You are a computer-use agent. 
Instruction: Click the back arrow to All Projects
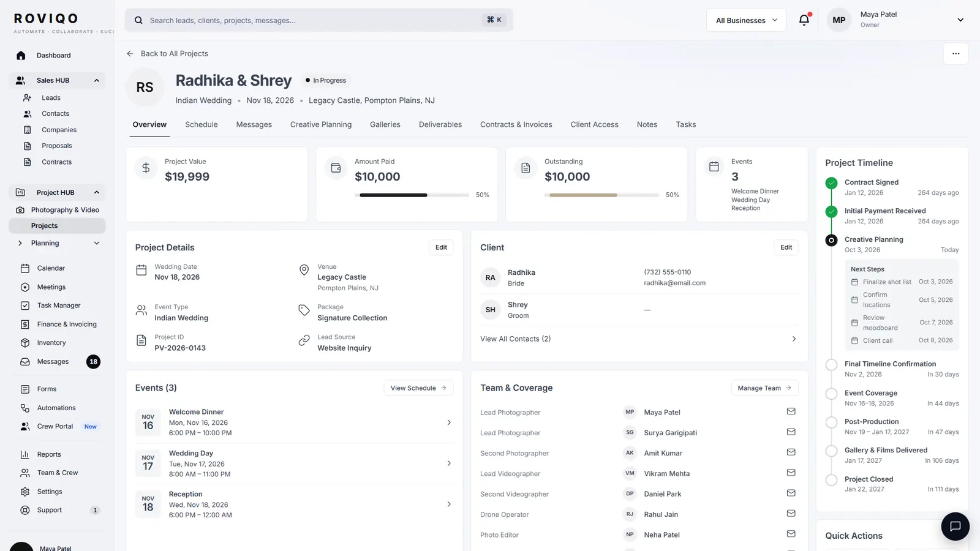(130, 54)
